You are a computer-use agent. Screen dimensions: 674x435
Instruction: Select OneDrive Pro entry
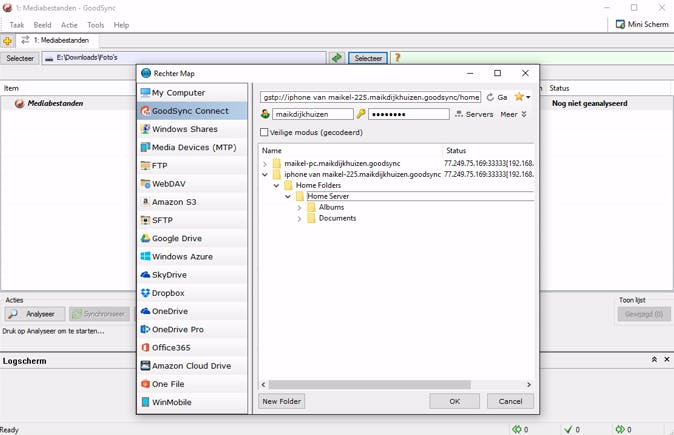pos(193,329)
